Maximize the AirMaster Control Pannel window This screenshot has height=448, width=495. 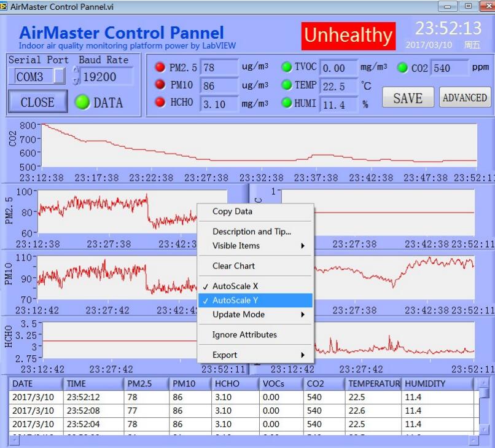[x=468, y=6]
